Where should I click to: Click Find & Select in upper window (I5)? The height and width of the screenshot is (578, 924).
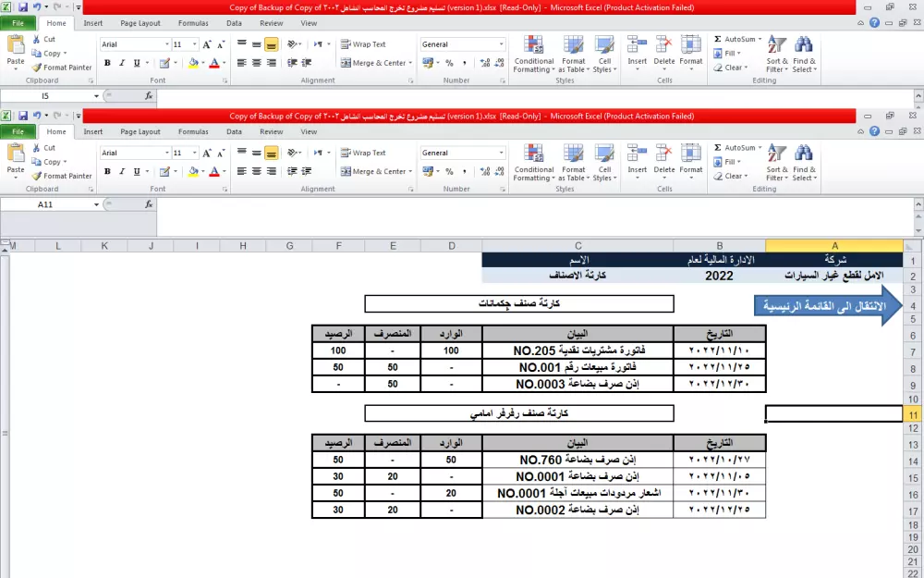[x=805, y=54]
